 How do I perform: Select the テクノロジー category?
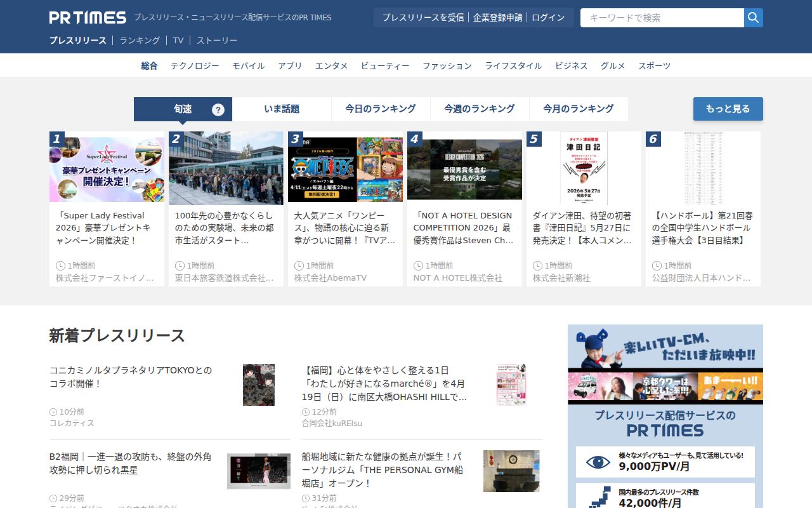195,66
